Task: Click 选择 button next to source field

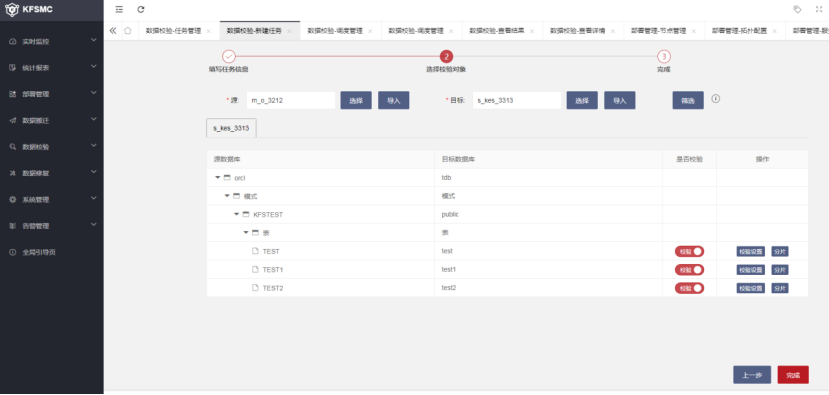Action: point(356,100)
